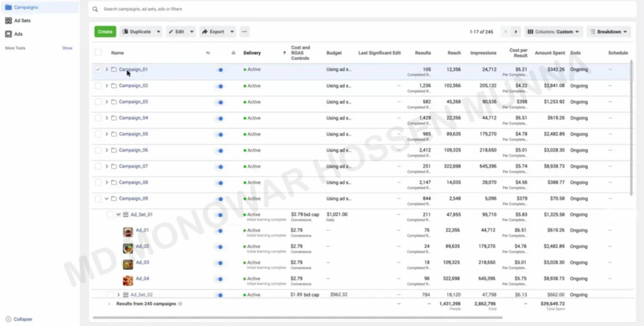The height and width of the screenshot is (326, 644).
Task: Open the Export dropdown arrow
Action: pyautogui.click(x=232, y=31)
